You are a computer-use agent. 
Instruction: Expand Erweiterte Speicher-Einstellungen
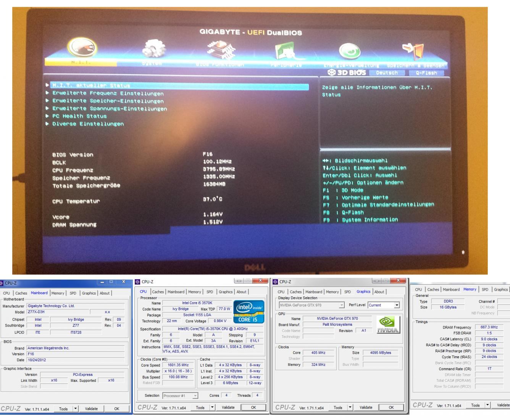coord(108,101)
